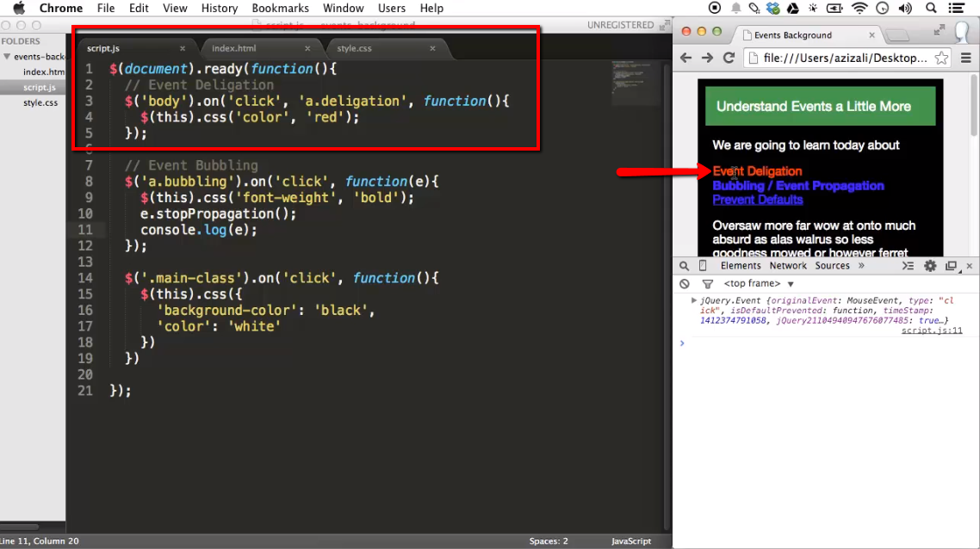Open the Help menu
Screen dimensions: 980x549
431,8
